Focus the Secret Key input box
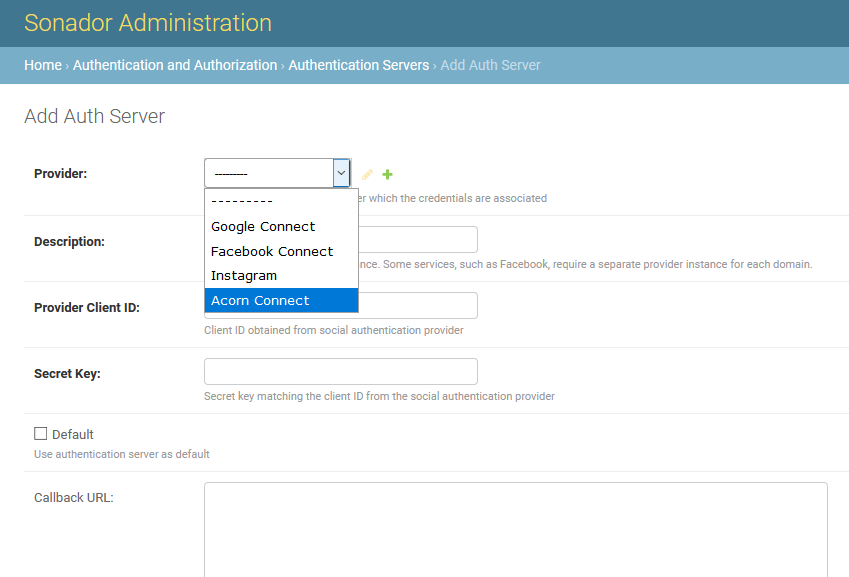This screenshot has height=577, width=849. (340, 372)
